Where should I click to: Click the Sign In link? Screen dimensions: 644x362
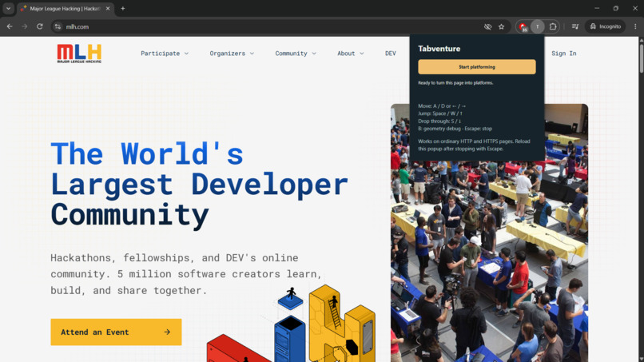564,54
